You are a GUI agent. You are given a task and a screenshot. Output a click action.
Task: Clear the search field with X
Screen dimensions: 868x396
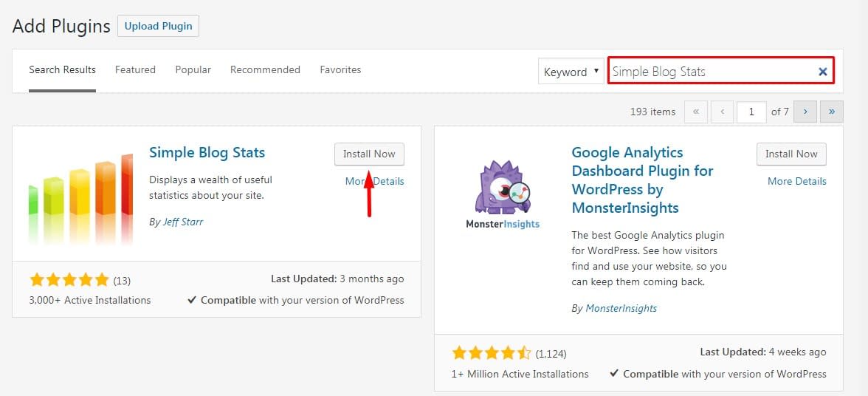822,72
